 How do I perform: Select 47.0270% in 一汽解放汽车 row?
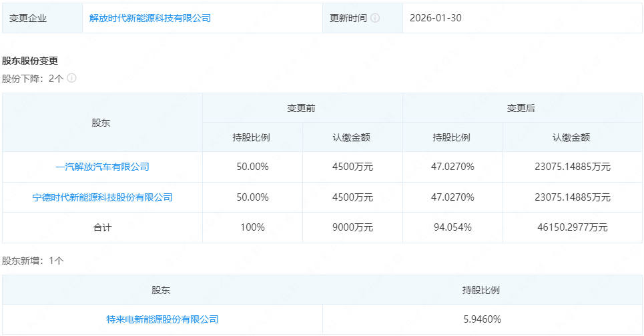452,167
